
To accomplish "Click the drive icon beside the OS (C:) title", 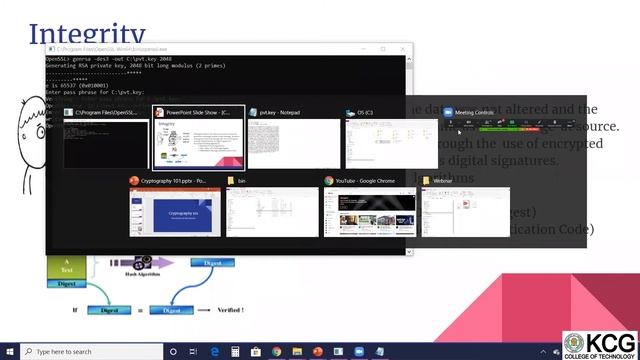I will [351, 112].
